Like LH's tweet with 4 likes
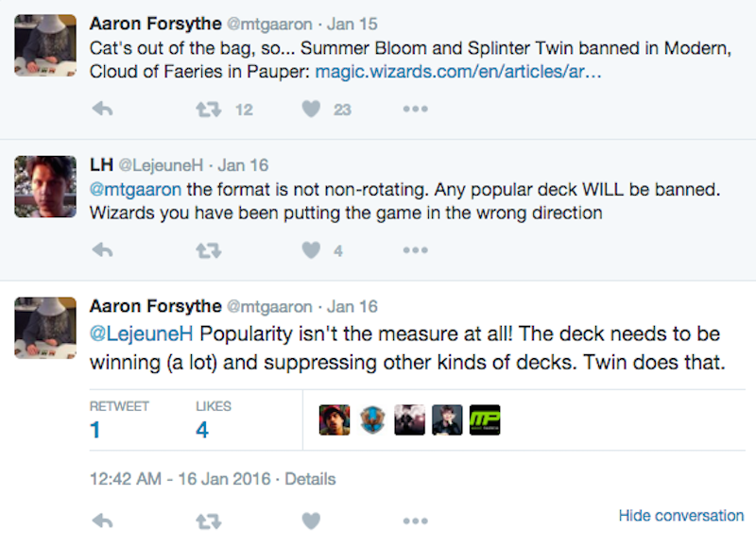This screenshot has height=547, width=756. click(x=311, y=250)
